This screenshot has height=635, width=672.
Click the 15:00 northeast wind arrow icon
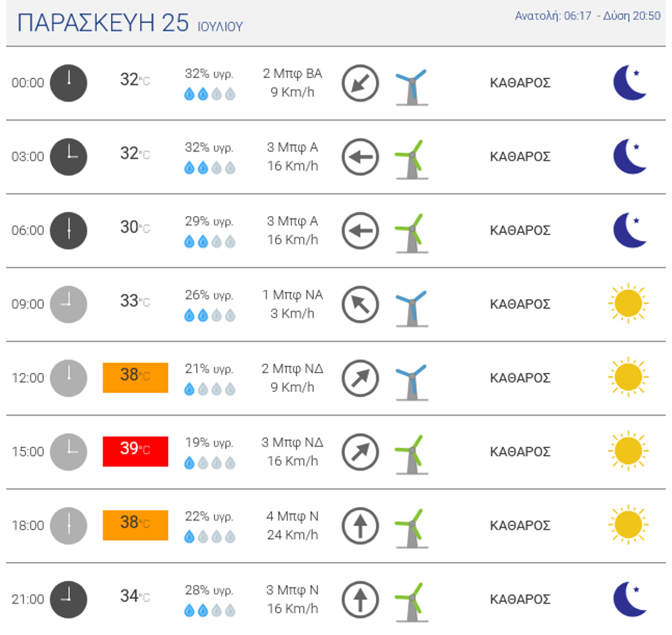tap(360, 452)
